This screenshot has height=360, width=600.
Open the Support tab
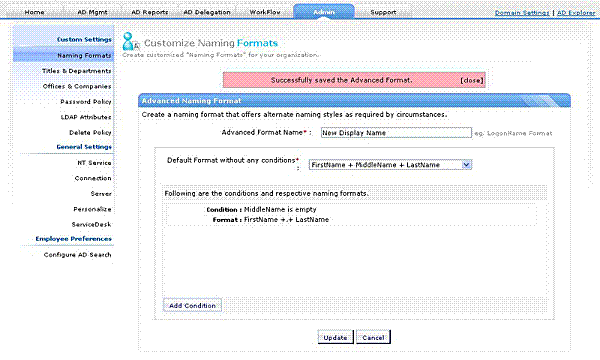[383, 12]
